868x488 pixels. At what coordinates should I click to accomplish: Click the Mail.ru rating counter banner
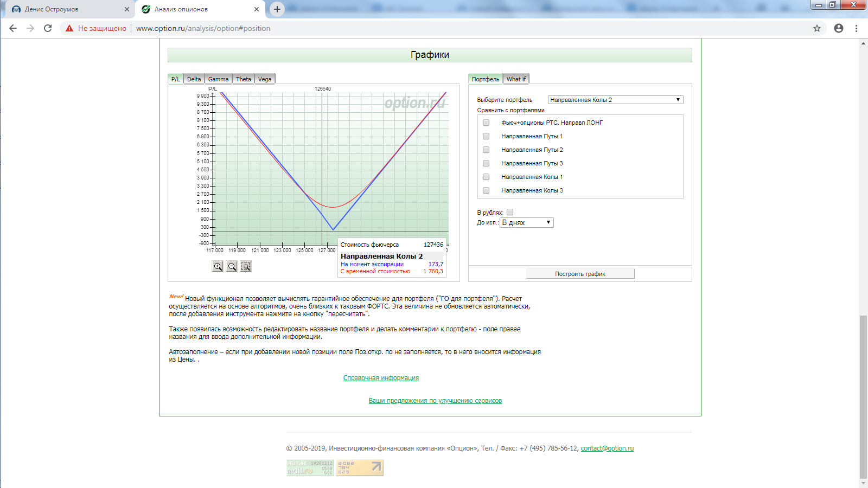(x=310, y=467)
